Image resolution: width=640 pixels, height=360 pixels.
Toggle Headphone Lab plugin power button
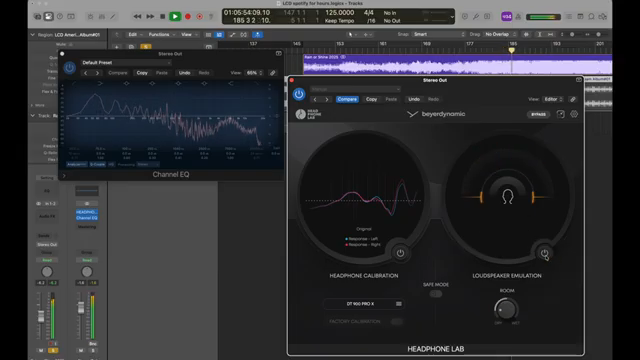click(x=299, y=94)
